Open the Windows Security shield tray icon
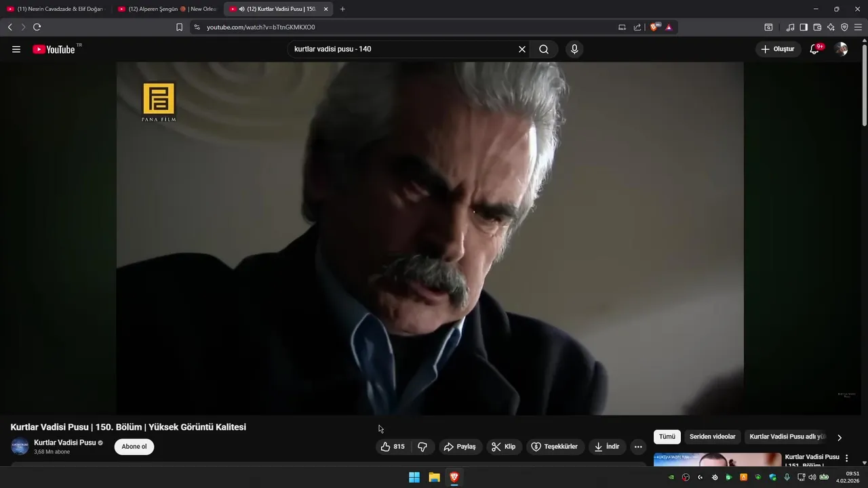Viewport: 868px width, 488px height. tap(772, 477)
